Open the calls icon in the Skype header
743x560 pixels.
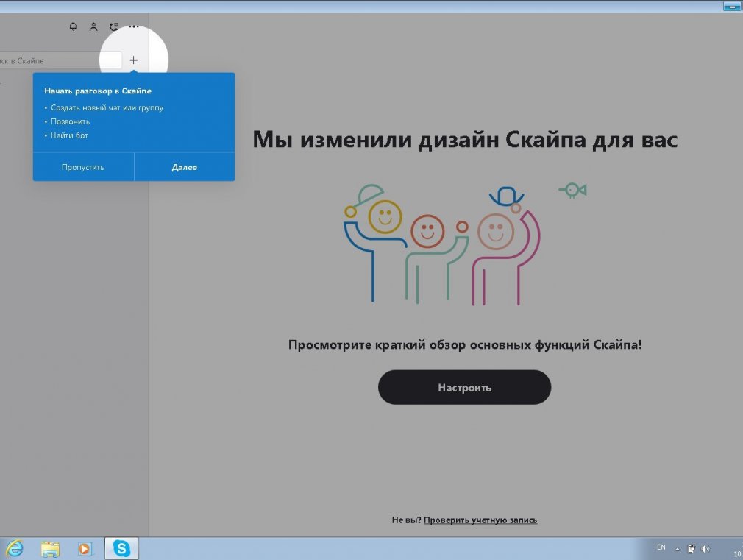pyautogui.click(x=114, y=27)
